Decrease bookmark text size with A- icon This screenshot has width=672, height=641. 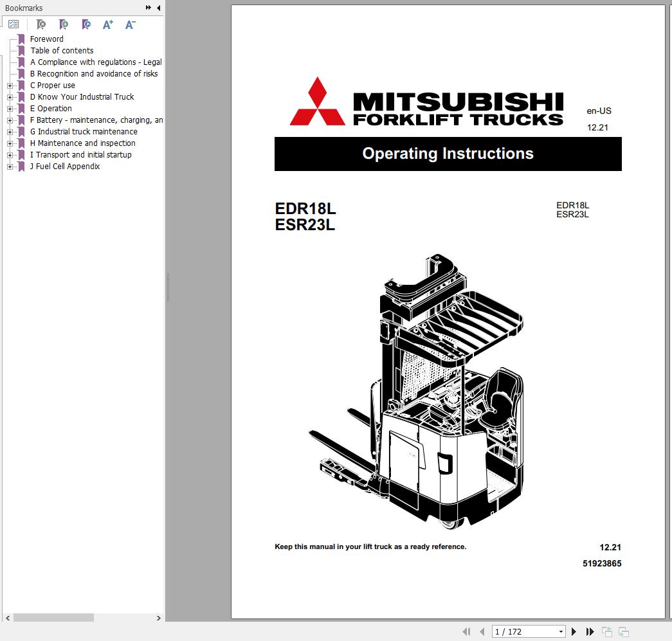pyautogui.click(x=131, y=24)
